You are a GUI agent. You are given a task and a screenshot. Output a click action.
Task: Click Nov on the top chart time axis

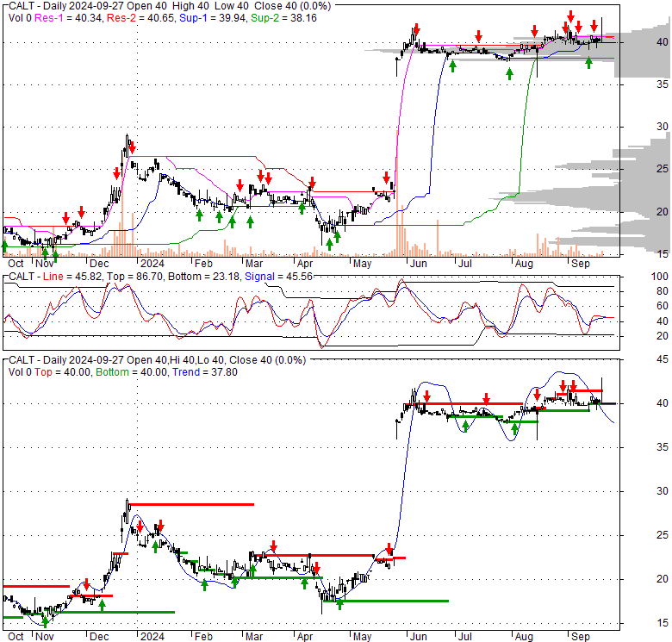coord(45,264)
